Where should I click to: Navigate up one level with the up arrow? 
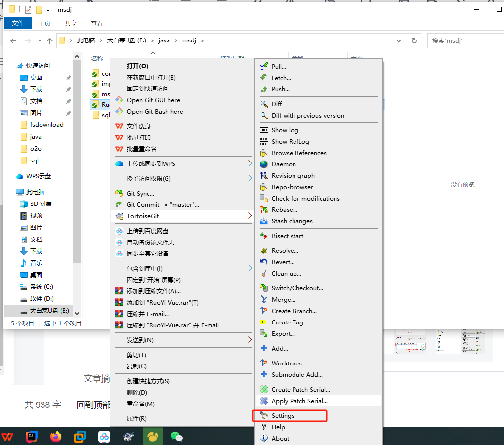[x=49, y=40]
